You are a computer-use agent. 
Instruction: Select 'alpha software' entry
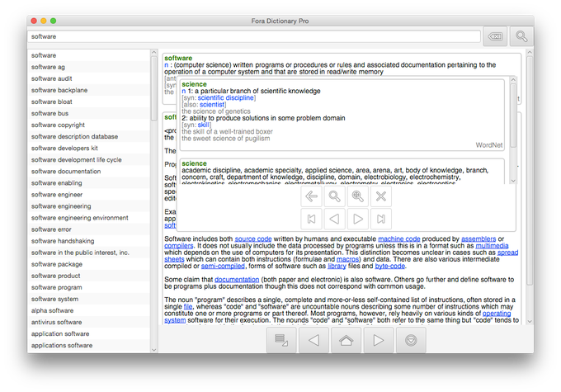89,311
